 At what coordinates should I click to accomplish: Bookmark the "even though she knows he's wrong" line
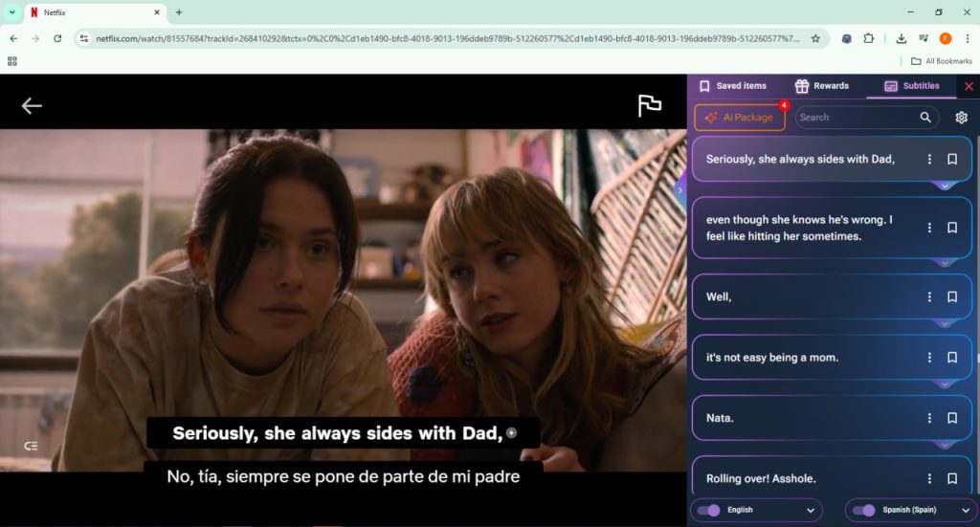(x=952, y=228)
